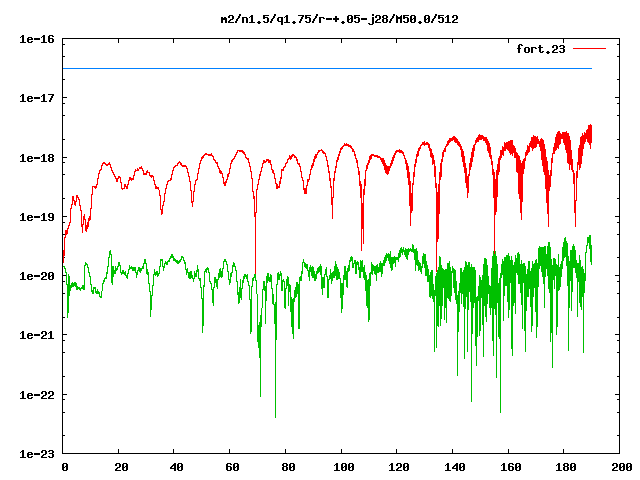The width and height of the screenshot is (640, 480).
Task: Click the y-axis label 1e-21
Action: pyautogui.click(x=37, y=335)
